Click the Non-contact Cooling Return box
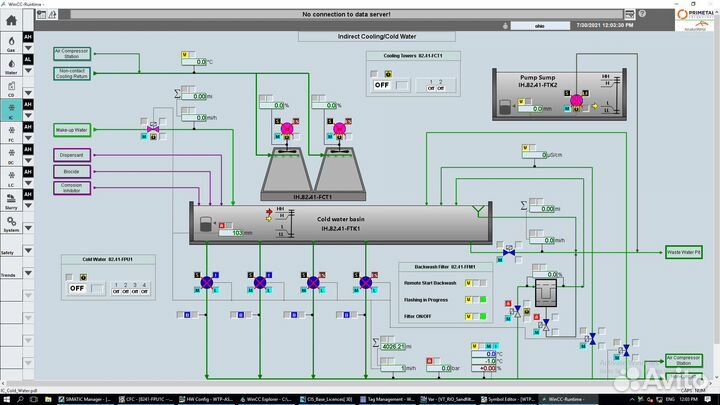Image resolution: width=720 pixels, height=405 pixels. tap(71, 73)
